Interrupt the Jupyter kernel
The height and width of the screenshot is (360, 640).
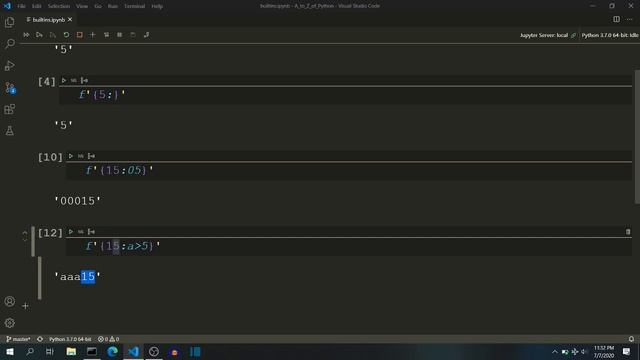80,35
